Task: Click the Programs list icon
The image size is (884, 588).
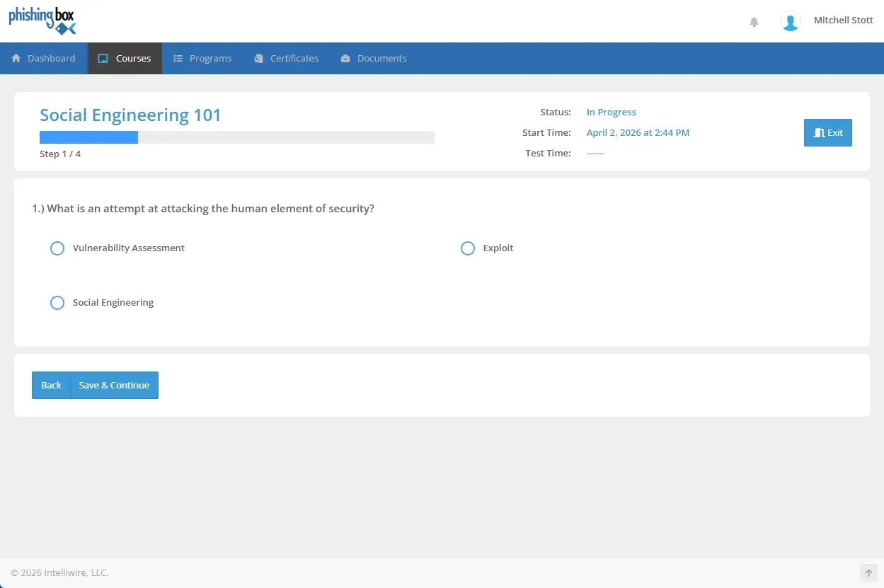Action: pos(178,59)
